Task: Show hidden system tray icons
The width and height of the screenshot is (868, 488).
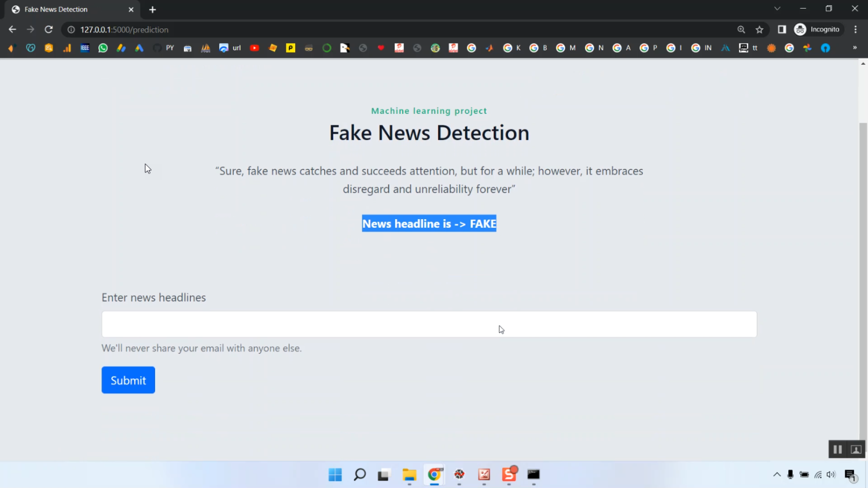Action: [x=777, y=475]
